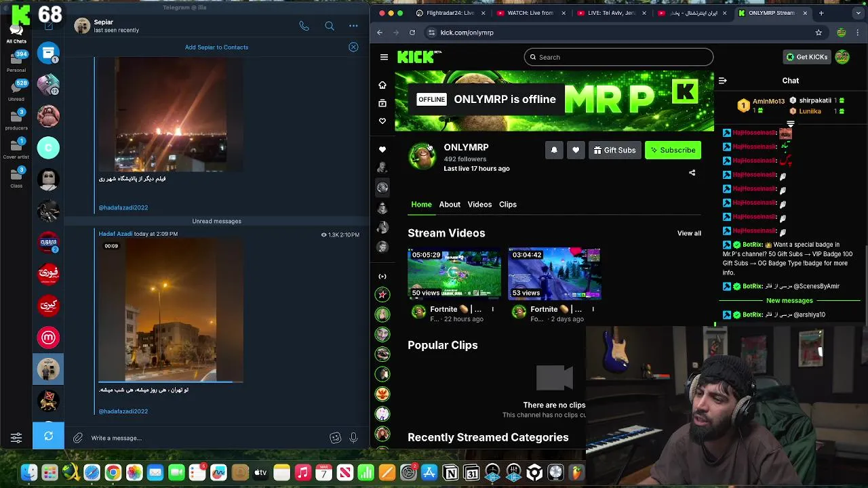Open options for the 22 hours ago video
Screen dimensions: 868x488
point(493,309)
